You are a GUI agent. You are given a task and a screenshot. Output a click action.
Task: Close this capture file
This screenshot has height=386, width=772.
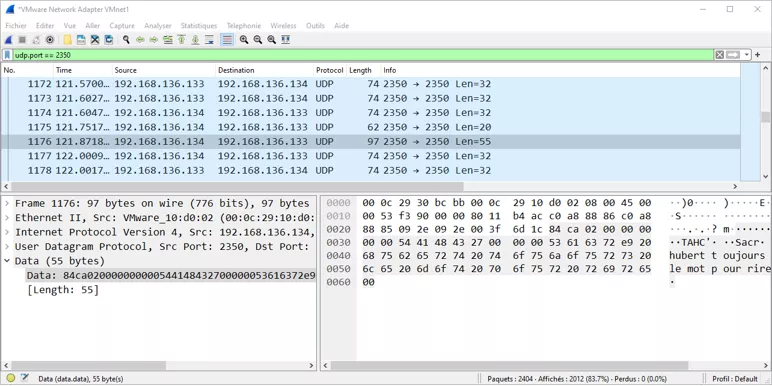(95, 40)
